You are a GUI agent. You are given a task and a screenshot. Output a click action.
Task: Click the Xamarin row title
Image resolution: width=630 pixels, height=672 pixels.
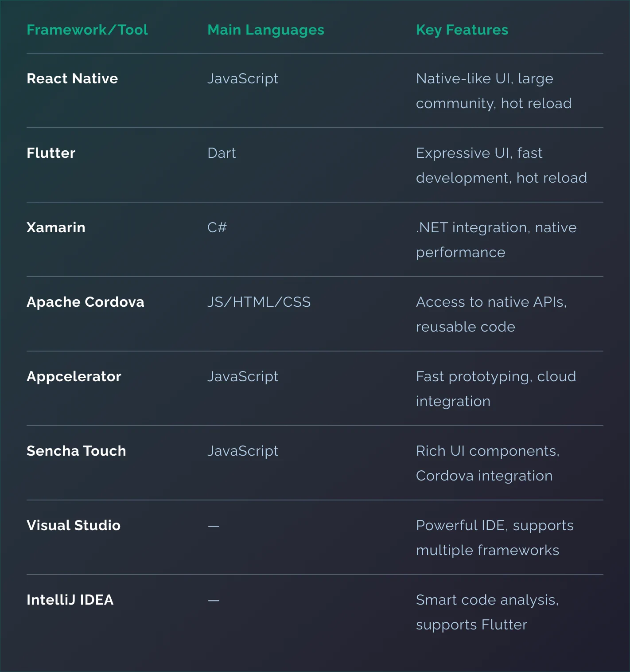tap(56, 227)
